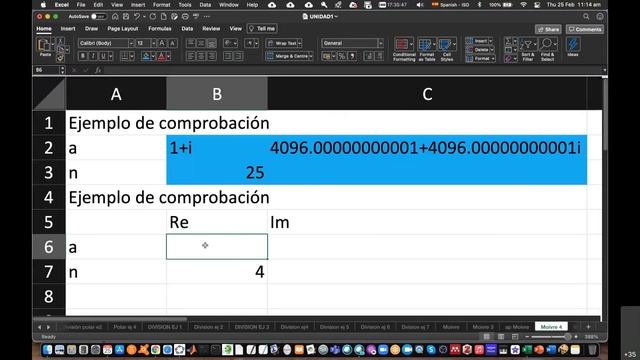Click the Merge & Centre button
640x360 pixels.
point(288,56)
